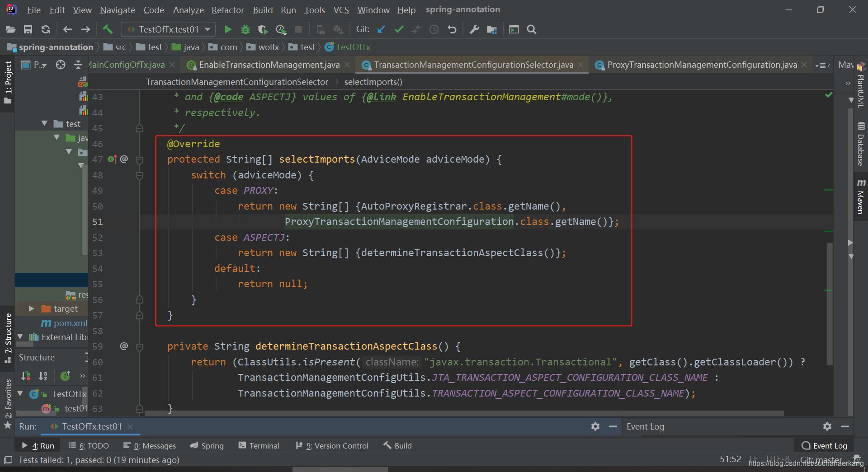Image resolution: width=868 pixels, height=472 pixels.
Task: Fold determineTransactionAspectClass method at line 59
Action: (x=140, y=347)
